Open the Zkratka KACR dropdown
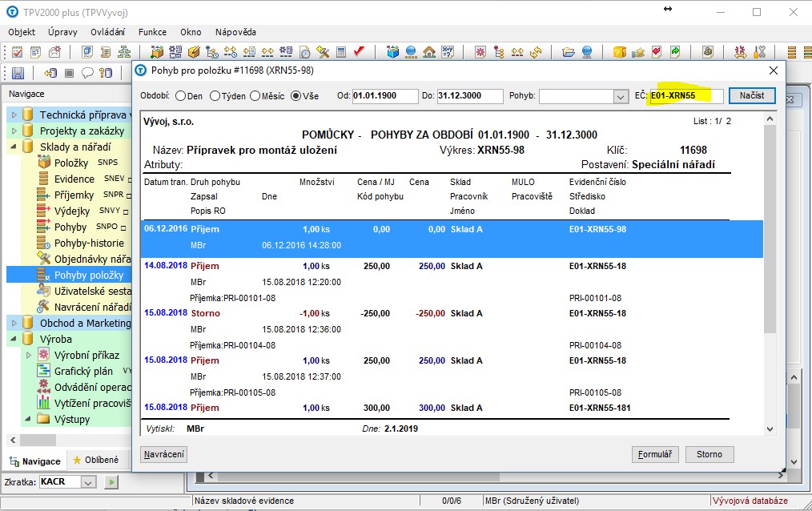The width and height of the screenshot is (812, 511). pos(88,482)
